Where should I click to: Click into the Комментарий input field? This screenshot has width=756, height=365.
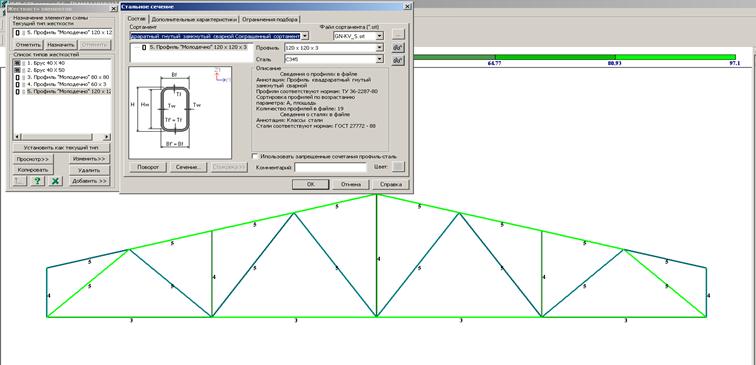[330, 167]
